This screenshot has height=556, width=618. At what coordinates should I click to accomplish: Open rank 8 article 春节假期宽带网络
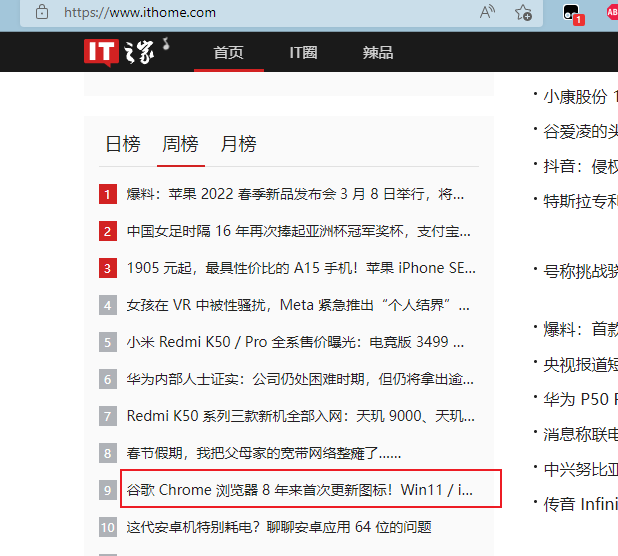pyautogui.click(x=264, y=454)
